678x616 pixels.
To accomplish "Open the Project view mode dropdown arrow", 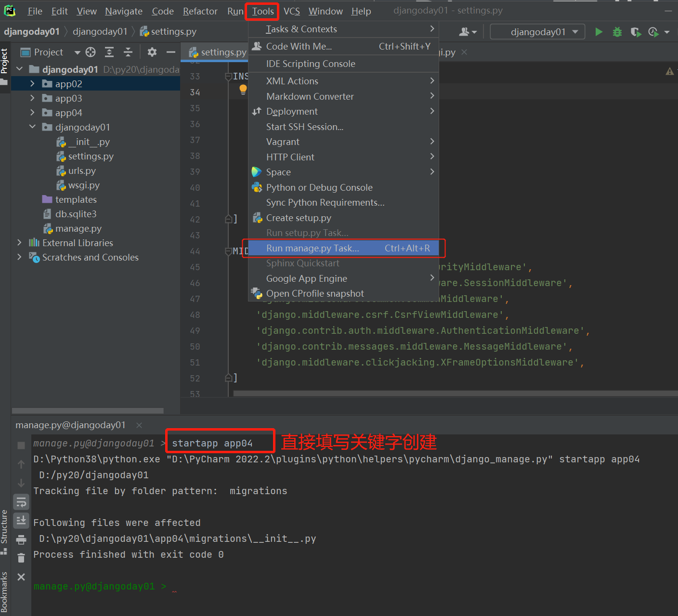I will 77,52.
